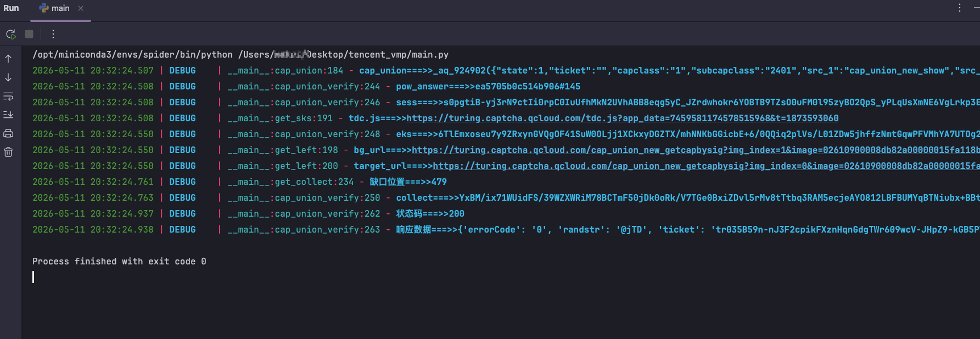
Task: Open the target_url getcapbysig link
Action: (x=706, y=166)
